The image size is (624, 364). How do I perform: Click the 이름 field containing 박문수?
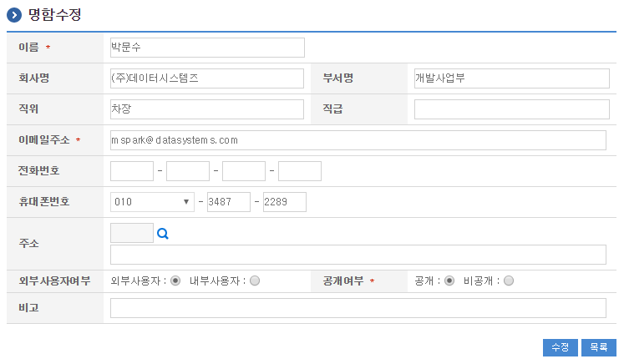pyautogui.click(x=207, y=48)
